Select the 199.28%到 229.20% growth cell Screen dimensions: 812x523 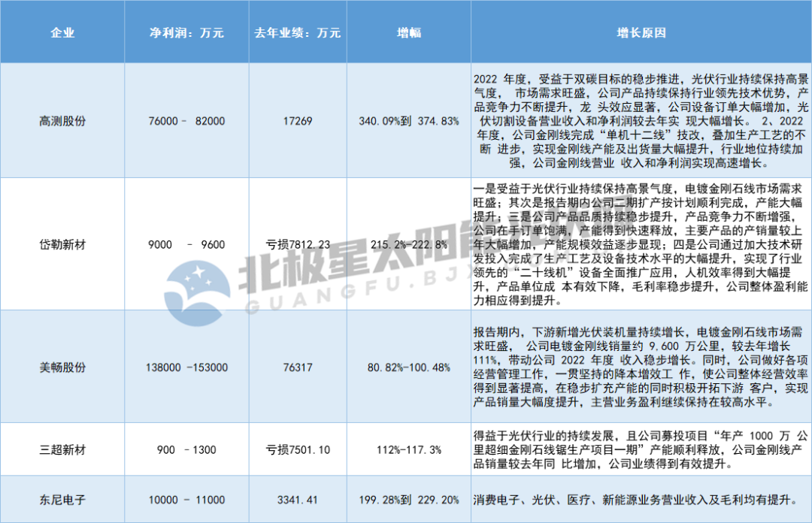[x=408, y=500]
